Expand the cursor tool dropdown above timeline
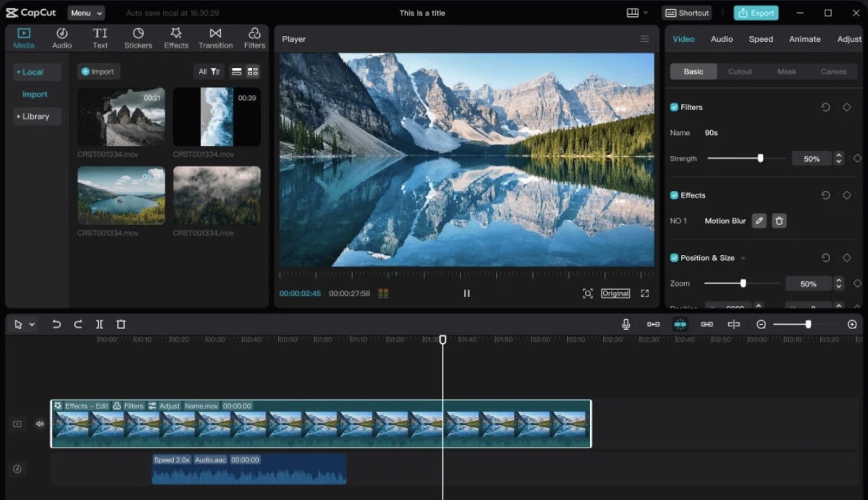The image size is (868, 500). pos(31,324)
